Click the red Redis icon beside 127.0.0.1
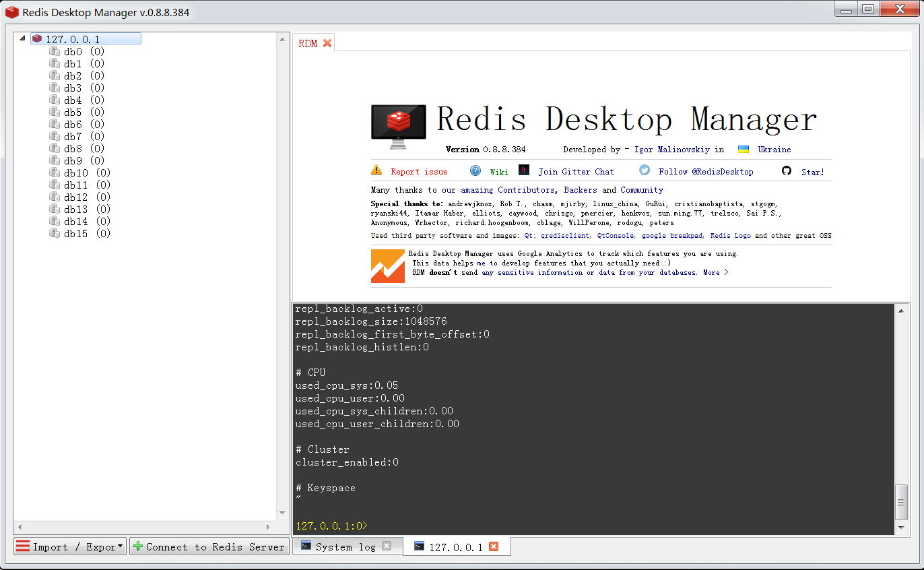This screenshot has height=570, width=924. 37,39
